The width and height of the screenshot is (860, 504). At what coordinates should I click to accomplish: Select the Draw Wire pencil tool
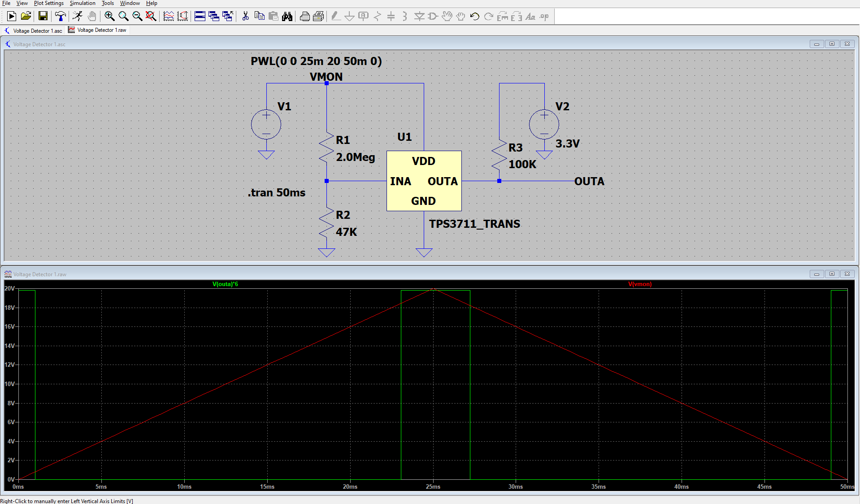(x=335, y=17)
